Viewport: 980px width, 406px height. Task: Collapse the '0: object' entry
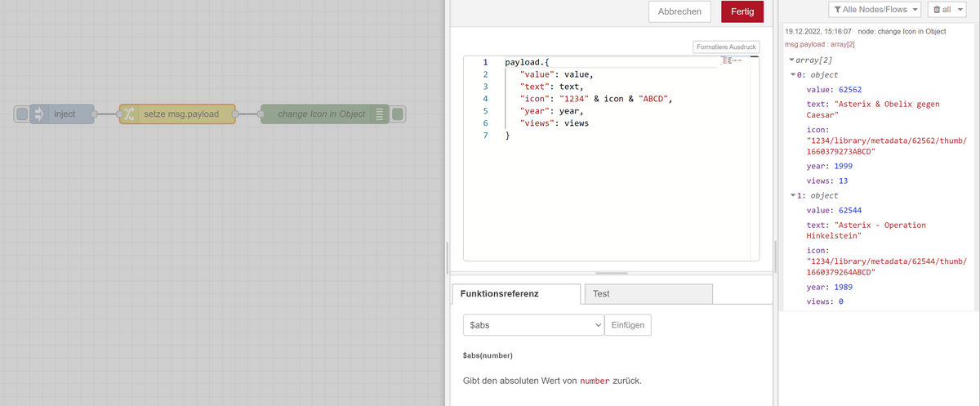[793, 75]
